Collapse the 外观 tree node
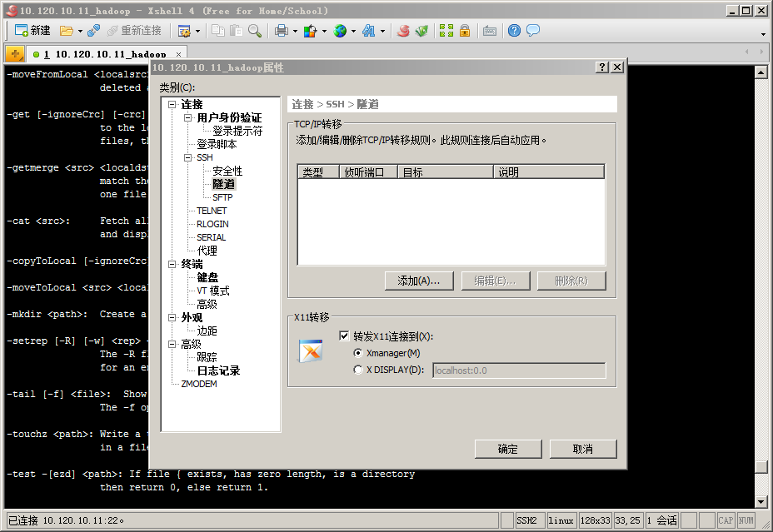 coord(172,317)
